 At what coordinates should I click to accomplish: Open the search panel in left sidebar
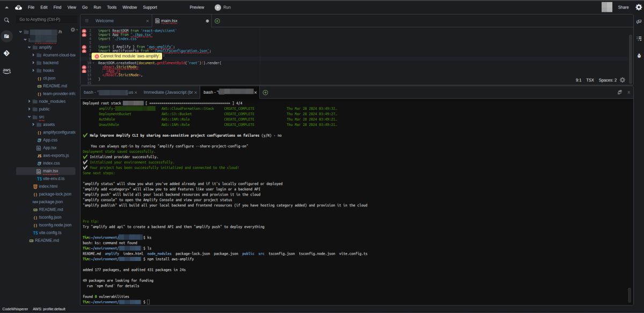pos(6,20)
